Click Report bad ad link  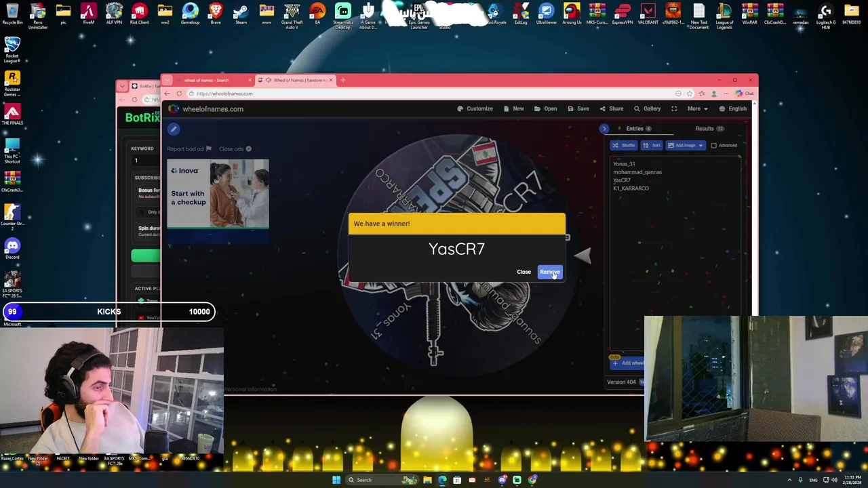coord(189,149)
